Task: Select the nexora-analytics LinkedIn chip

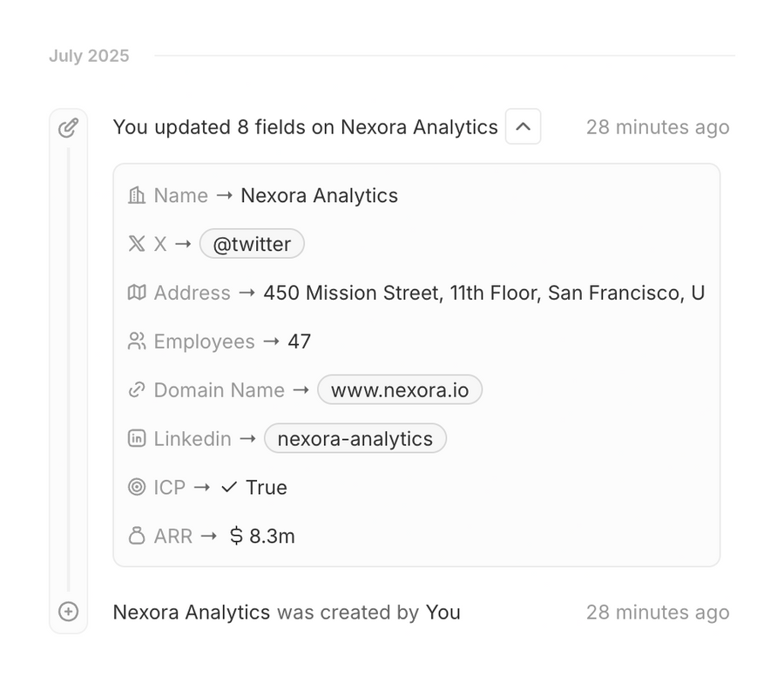Action: coord(355,439)
